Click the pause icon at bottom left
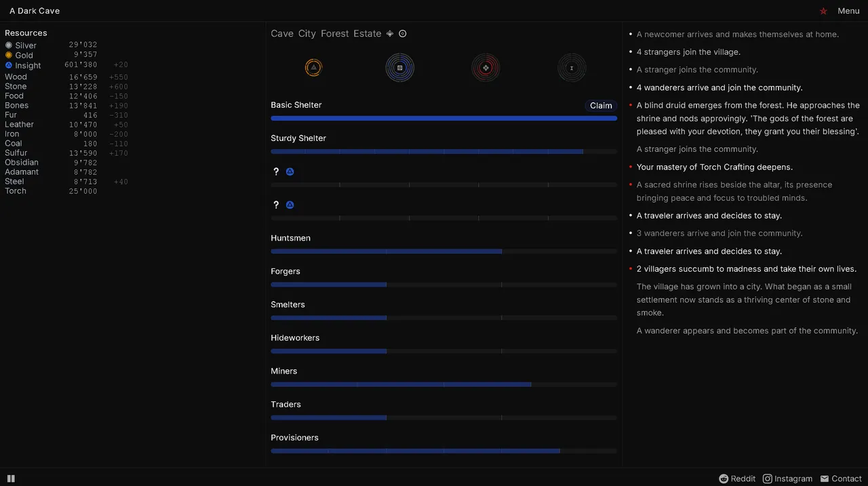The width and height of the screenshot is (868, 486). click(11, 479)
